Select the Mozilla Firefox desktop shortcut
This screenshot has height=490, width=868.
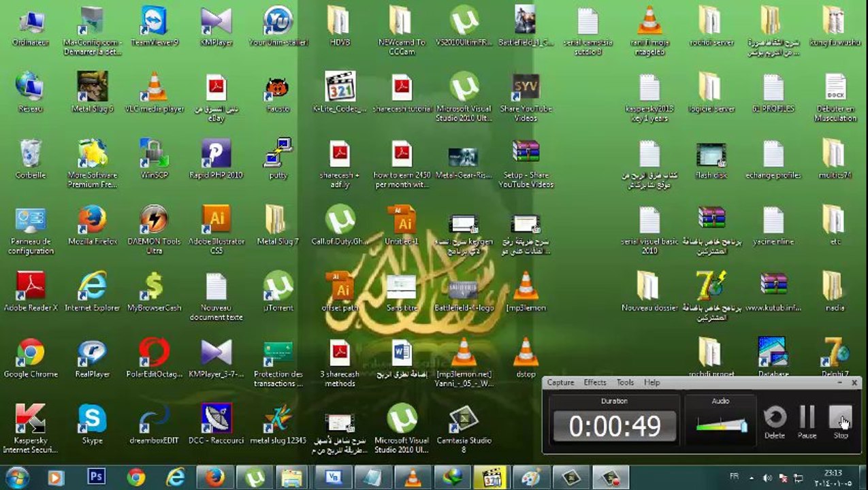pyautogui.click(x=93, y=225)
